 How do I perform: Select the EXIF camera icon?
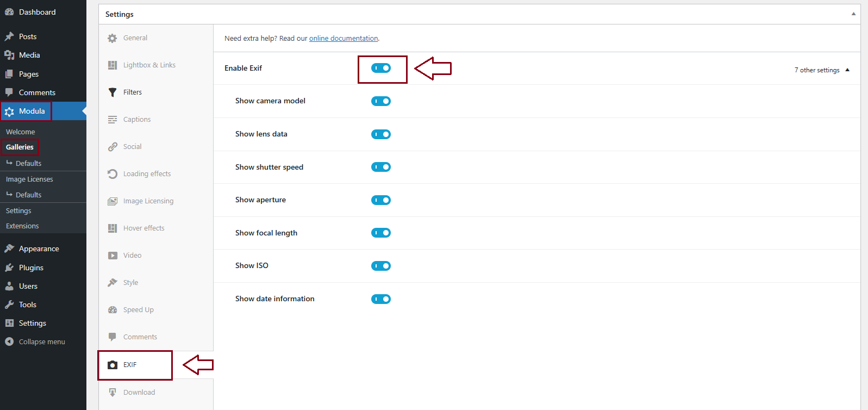113,365
